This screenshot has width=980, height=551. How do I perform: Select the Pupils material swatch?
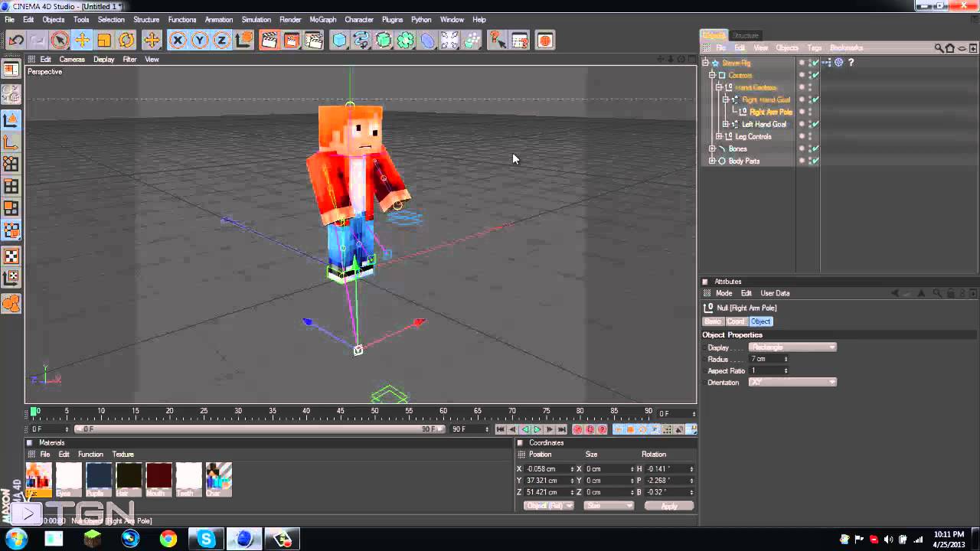[x=99, y=480]
